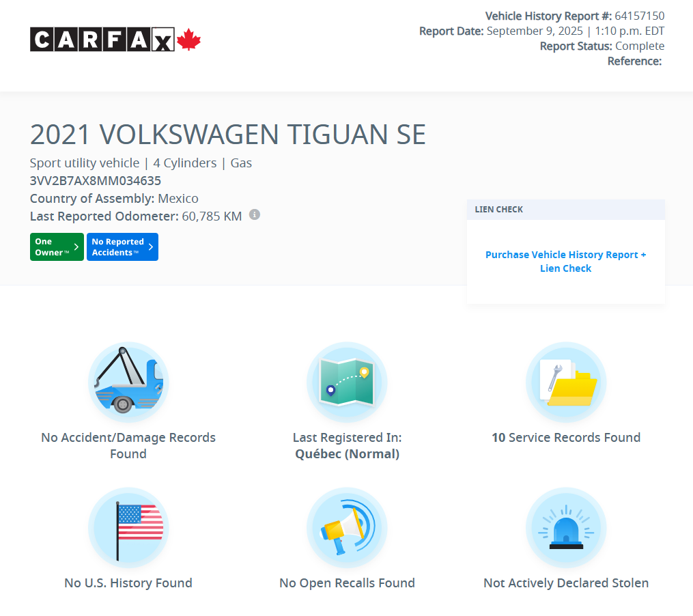Click the Not Actively Declared Stolen label

(x=566, y=583)
